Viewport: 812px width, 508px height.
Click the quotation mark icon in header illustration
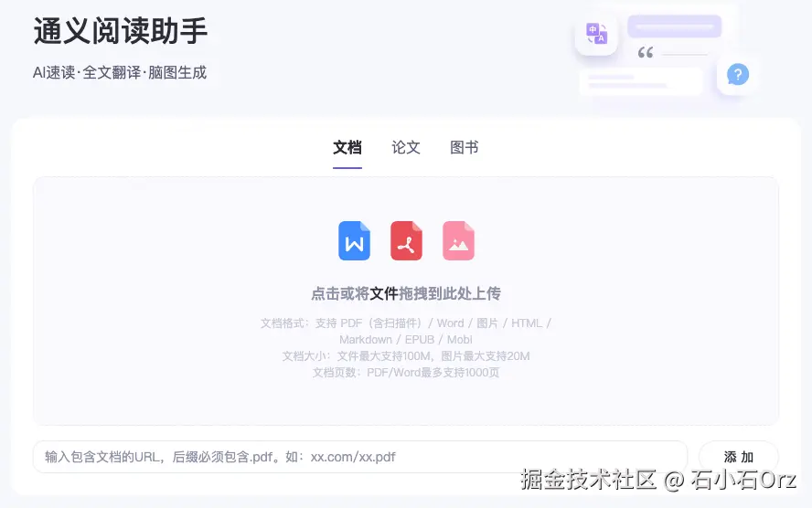click(x=646, y=52)
